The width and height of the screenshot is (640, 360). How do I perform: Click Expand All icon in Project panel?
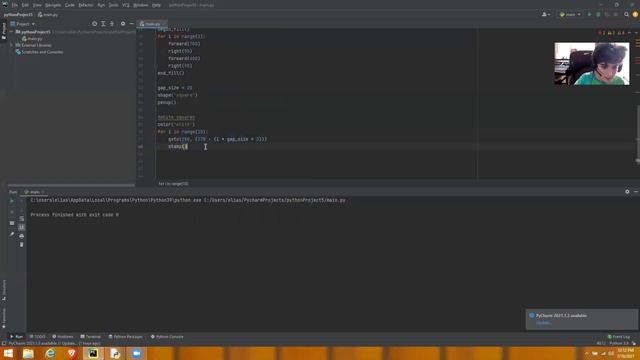[103, 24]
